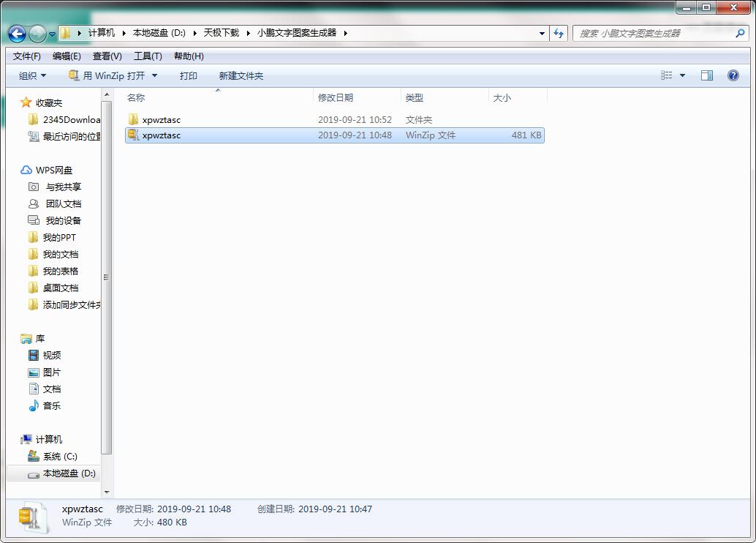Click the 新建文件夹 button
Screen dimensions: 756x543
(x=241, y=75)
